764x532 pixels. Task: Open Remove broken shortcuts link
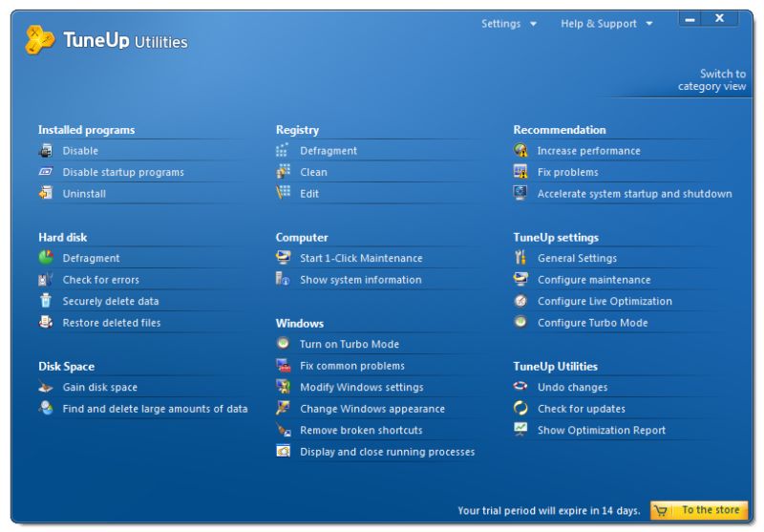(x=361, y=430)
